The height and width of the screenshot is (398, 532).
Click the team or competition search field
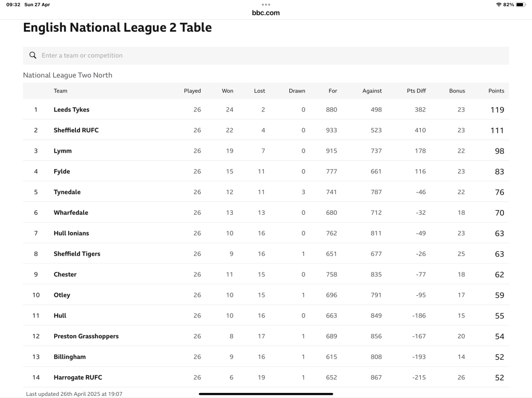(270, 56)
